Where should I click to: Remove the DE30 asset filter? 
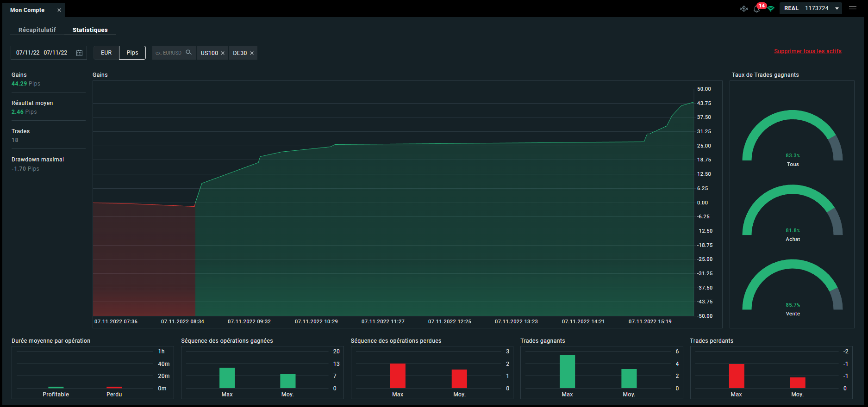[x=252, y=53]
